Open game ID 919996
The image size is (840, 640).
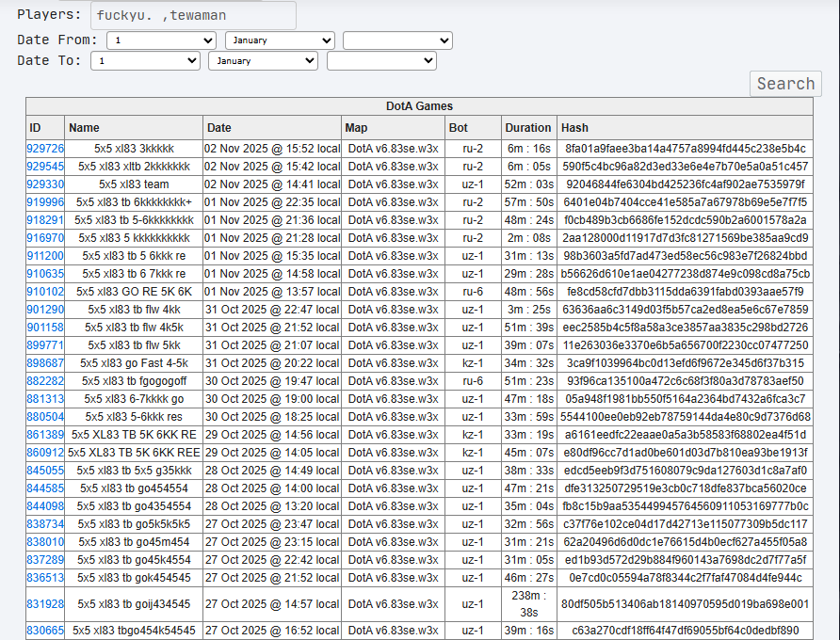(45, 202)
